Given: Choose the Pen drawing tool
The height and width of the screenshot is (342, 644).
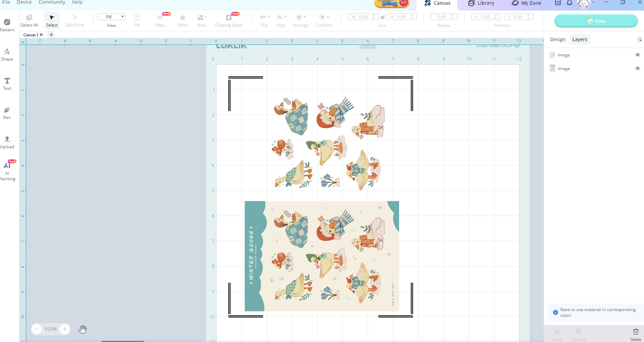Looking at the screenshot, I should tap(7, 113).
